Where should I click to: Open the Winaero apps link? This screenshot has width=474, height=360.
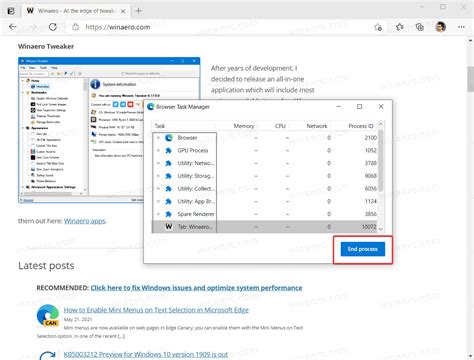(x=85, y=221)
